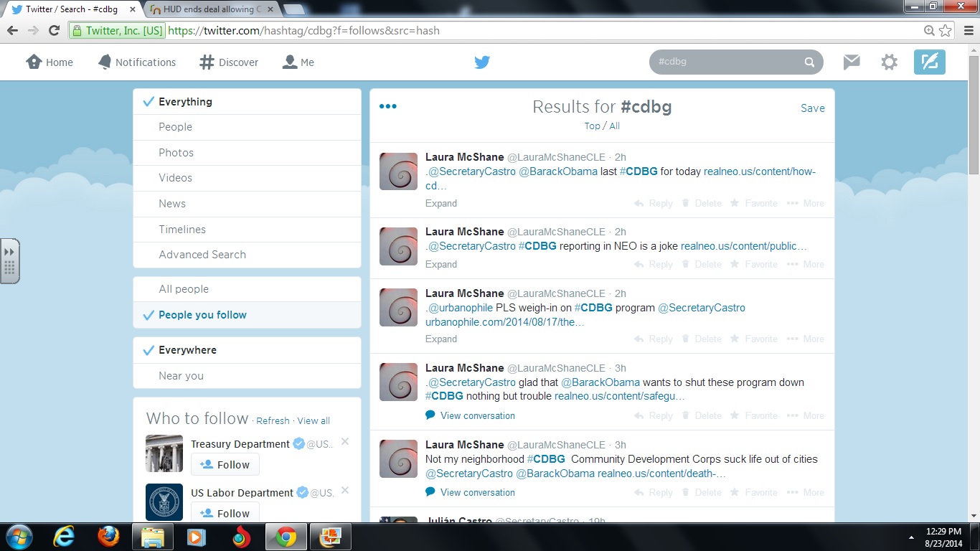Open More menu on 'last #CDBG for today' tweet
The width and height of the screenshot is (980, 551).
[x=806, y=203]
